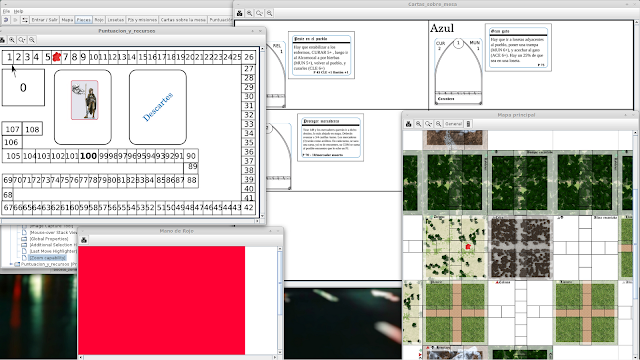Select the [Global Properties] tree item
The image size is (640, 360).
coord(49,239)
